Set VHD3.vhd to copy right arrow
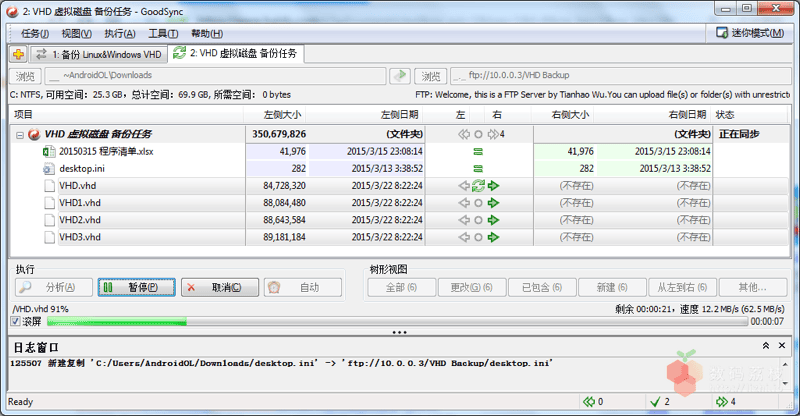800x416 pixels. coord(493,237)
